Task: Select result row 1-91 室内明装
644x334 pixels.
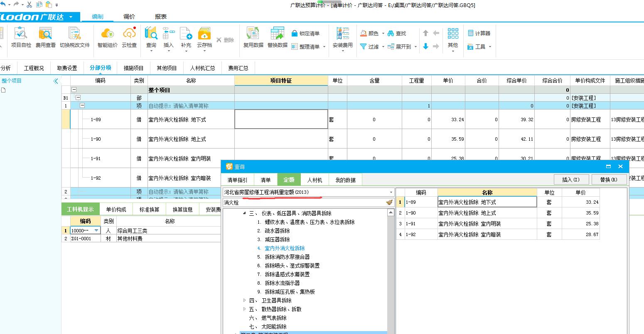Action: click(498, 224)
